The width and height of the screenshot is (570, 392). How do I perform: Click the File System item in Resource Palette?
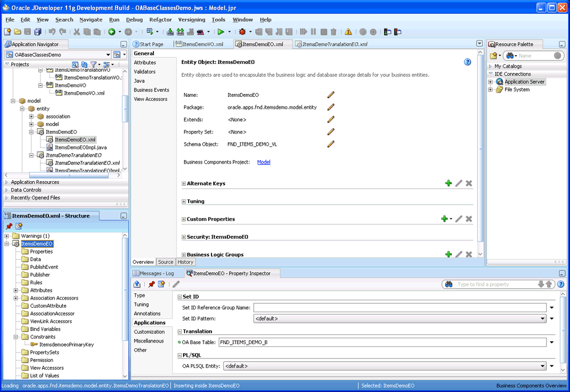(516, 89)
